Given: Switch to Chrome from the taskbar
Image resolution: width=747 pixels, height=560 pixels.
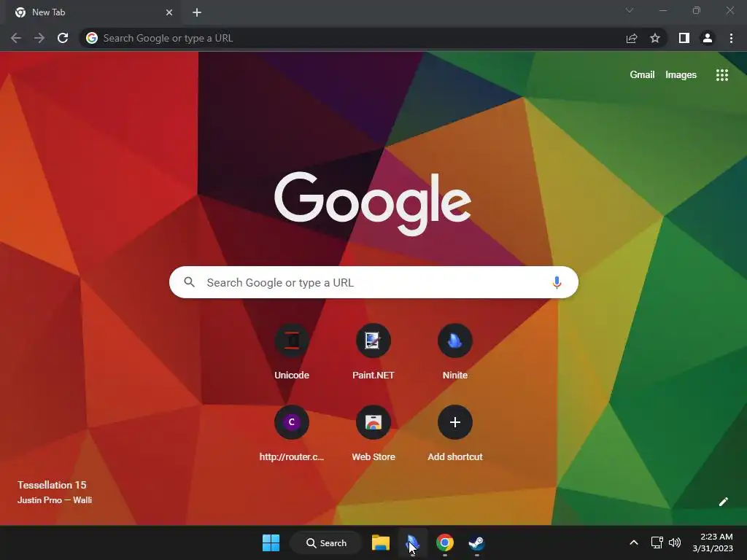Looking at the screenshot, I should tap(445, 542).
